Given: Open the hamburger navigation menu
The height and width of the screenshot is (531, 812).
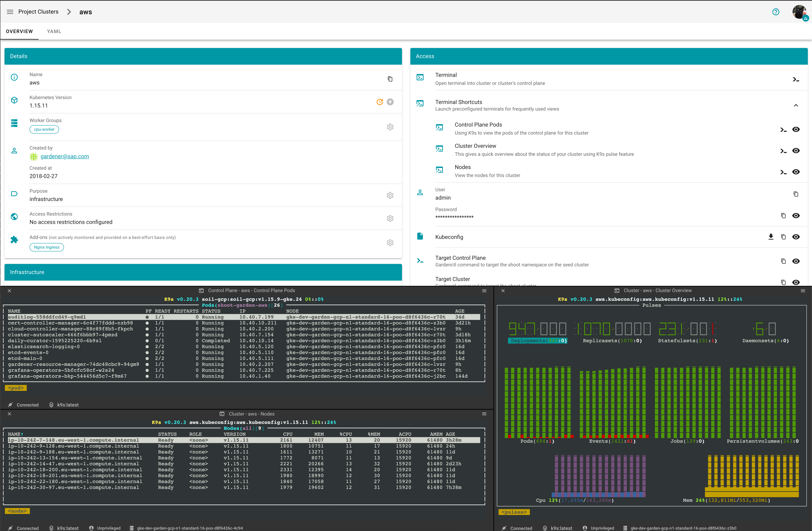Looking at the screenshot, I should tap(10, 12).
